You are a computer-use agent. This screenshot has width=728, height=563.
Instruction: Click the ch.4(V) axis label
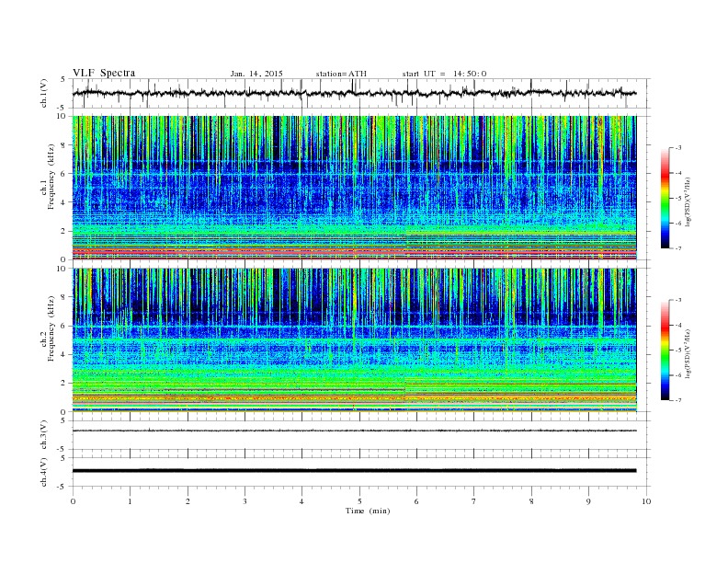click(x=44, y=472)
